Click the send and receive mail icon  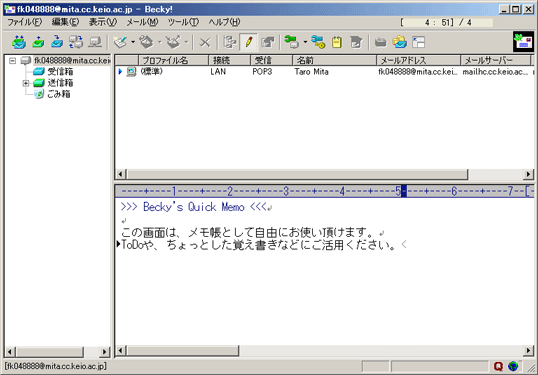(x=19, y=42)
